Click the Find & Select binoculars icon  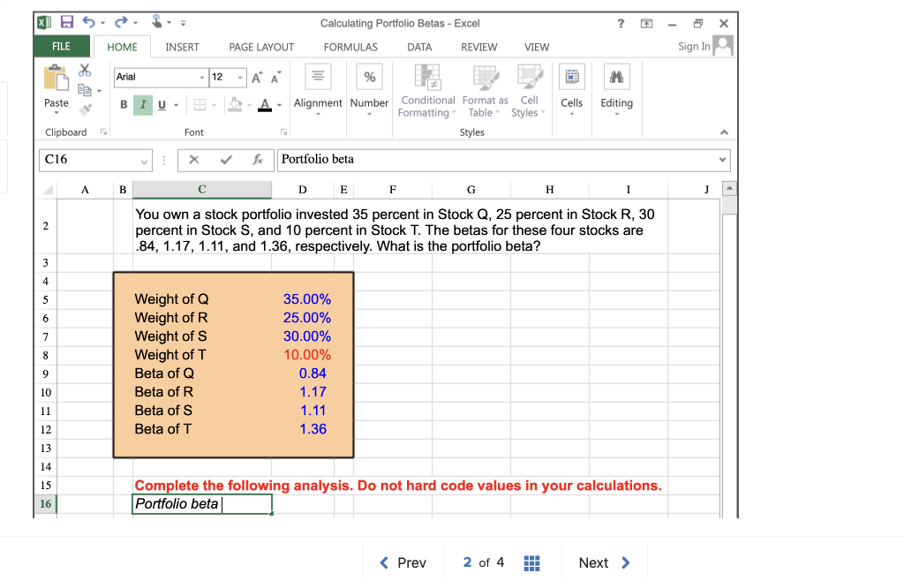pyautogui.click(x=617, y=75)
